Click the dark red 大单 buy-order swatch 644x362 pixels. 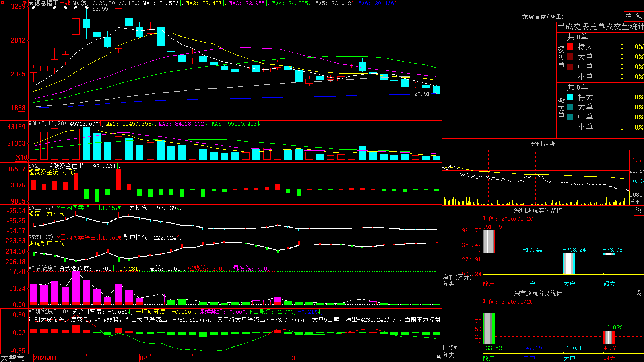570,57
